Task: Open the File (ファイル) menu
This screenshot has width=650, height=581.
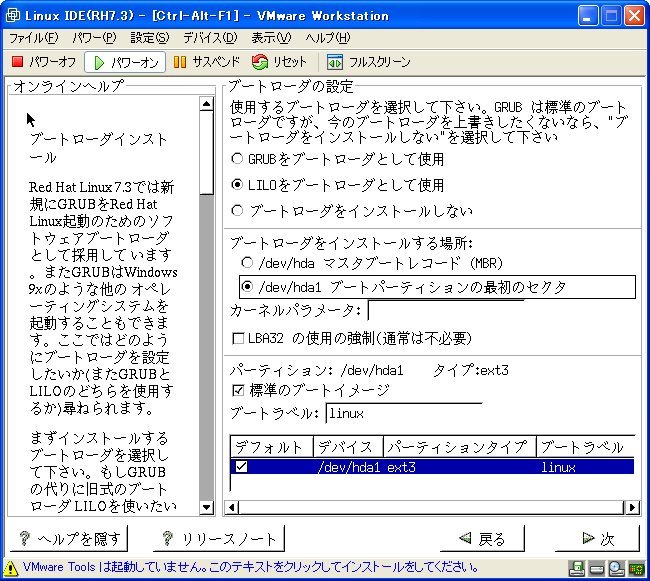Action: coord(34,38)
